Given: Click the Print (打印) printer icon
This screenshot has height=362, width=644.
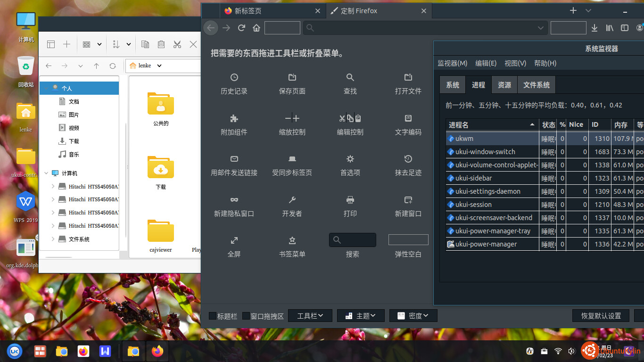Looking at the screenshot, I should click(350, 200).
